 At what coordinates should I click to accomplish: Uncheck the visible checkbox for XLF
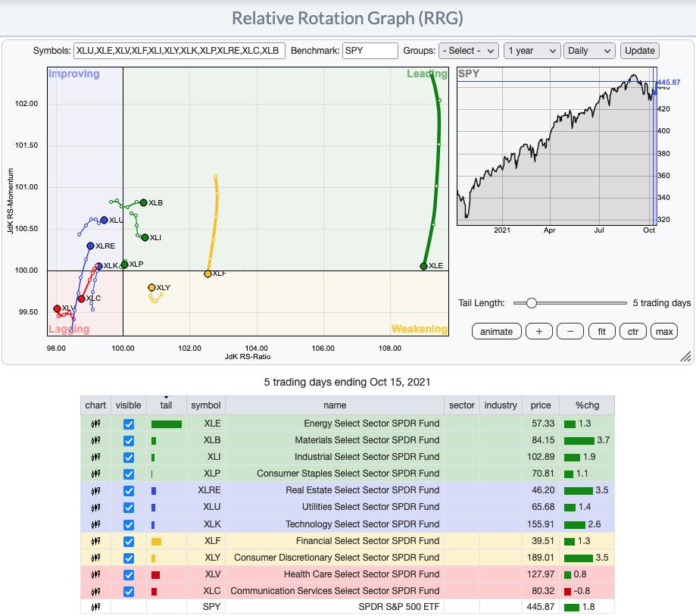coord(129,542)
